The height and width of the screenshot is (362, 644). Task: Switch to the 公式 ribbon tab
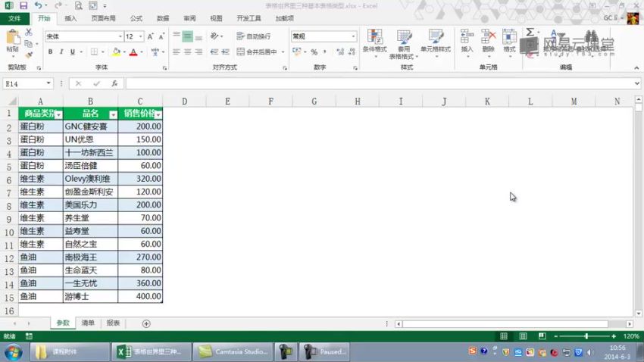coord(136,18)
